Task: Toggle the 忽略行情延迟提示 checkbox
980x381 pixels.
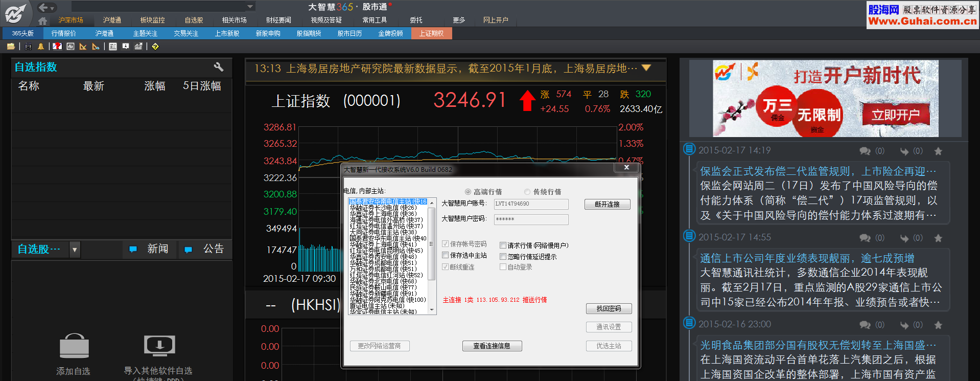Action: (503, 257)
